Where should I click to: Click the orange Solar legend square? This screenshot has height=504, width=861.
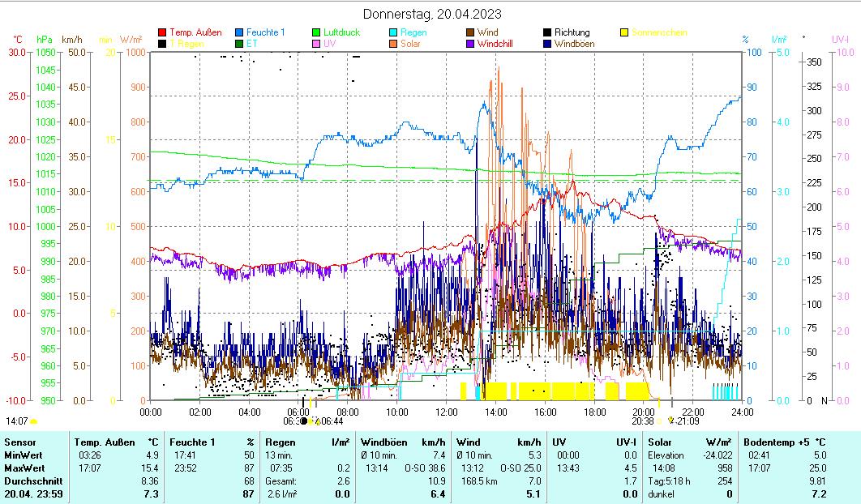(395, 44)
